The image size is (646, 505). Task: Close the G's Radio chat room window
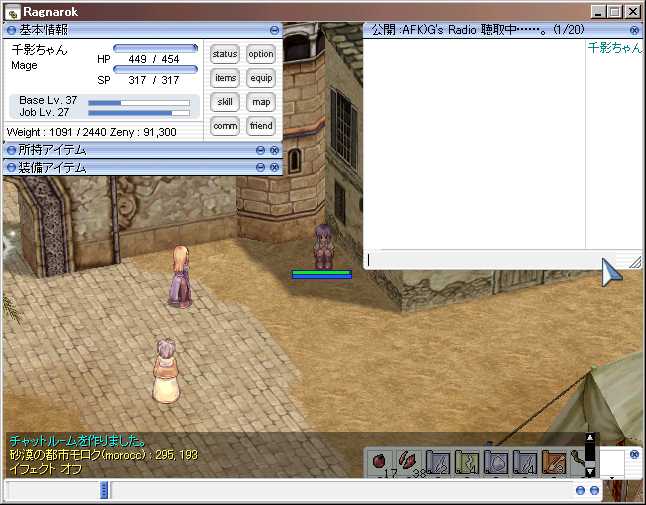pos(634,30)
